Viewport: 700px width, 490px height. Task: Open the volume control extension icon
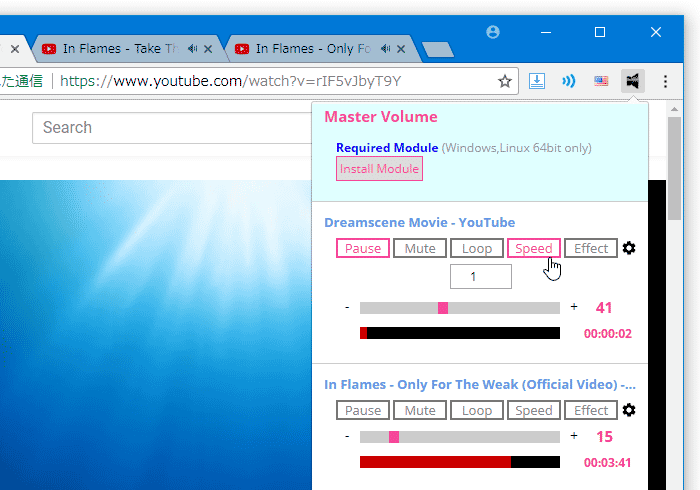click(x=633, y=81)
